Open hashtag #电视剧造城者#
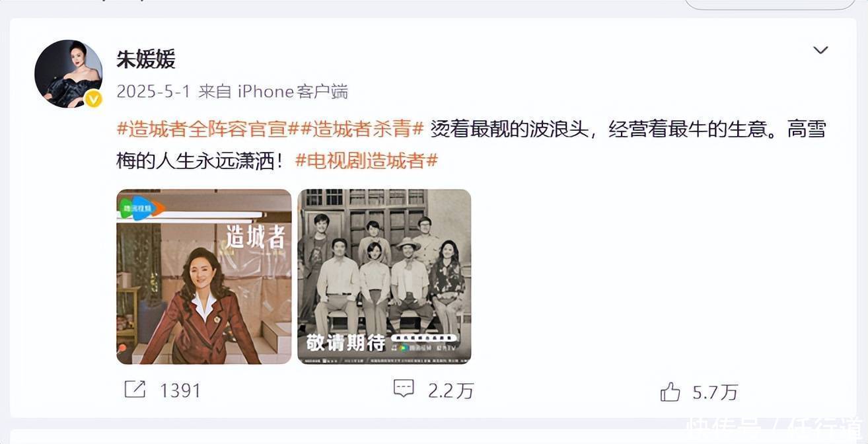868x444 pixels. click(367, 161)
